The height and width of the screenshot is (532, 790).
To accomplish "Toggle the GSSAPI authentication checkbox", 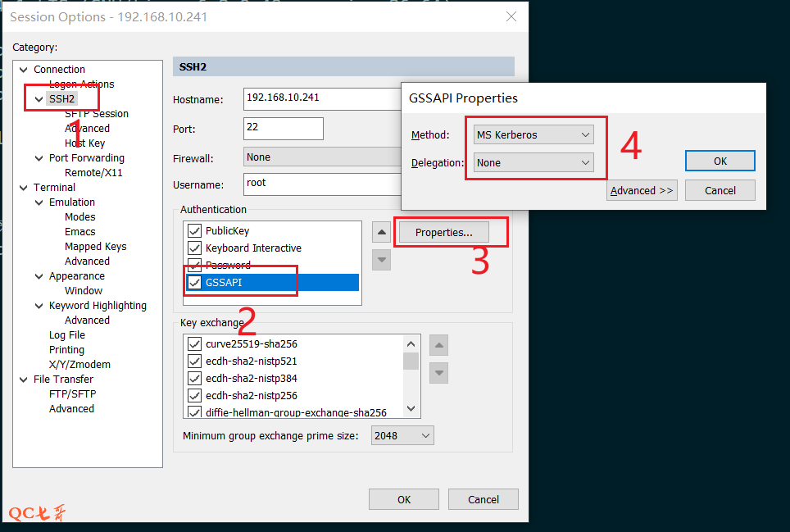I will tap(195, 283).
